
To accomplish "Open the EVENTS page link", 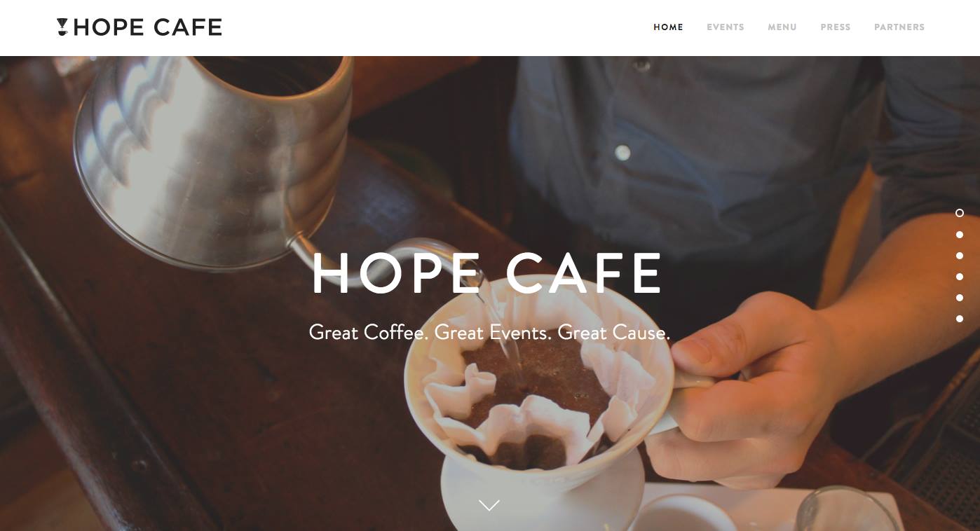I will [x=725, y=27].
